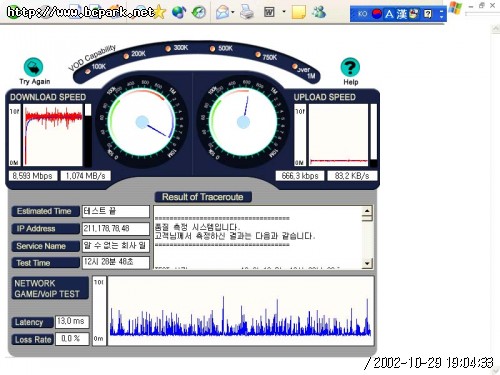Screen dimensions: 500x375
Task: Click the Try Again icon
Action: point(33,67)
